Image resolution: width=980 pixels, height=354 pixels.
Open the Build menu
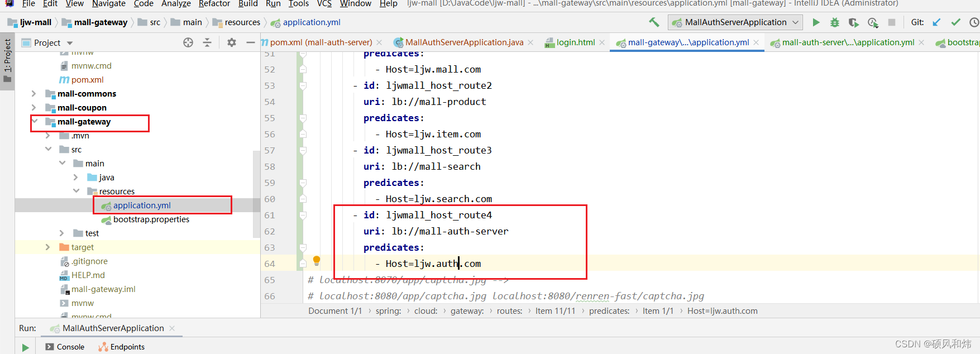tap(248, 4)
